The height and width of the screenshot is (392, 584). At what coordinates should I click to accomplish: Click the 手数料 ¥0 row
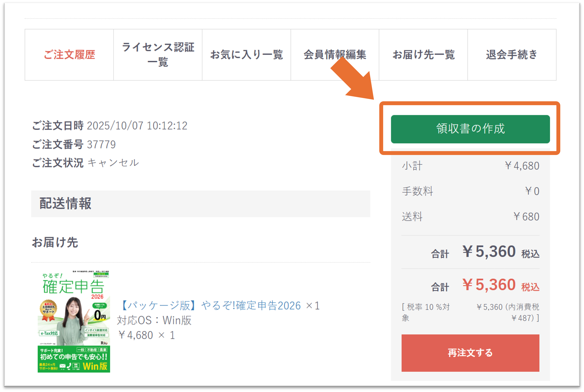point(470,191)
